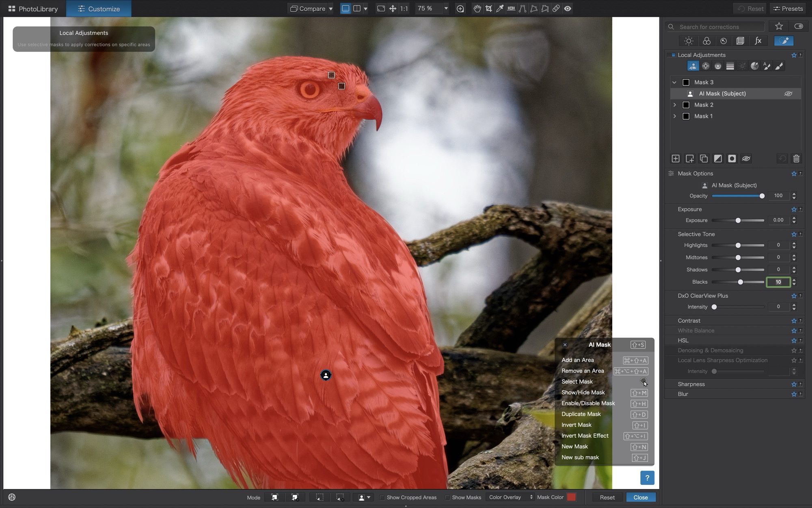Enable the Show Cropped Areas checkbox
This screenshot has width=812, height=508.
click(x=382, y=497)
